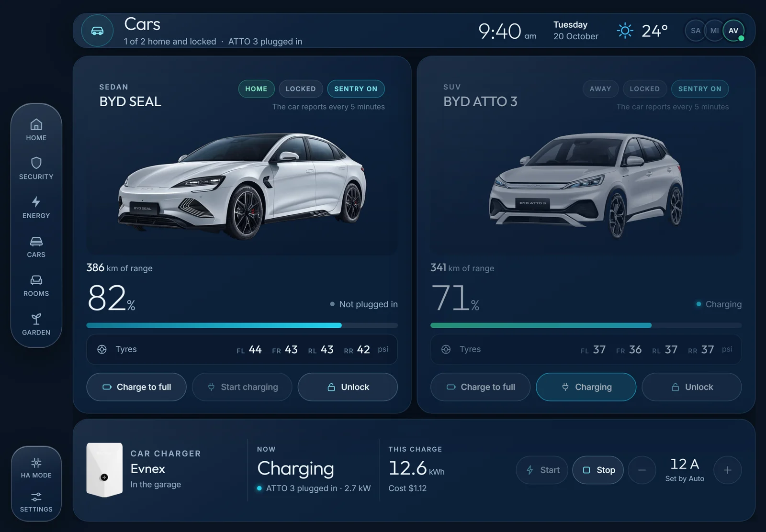Toggle the LOCKED badge on BYD Seal
Image resolution: width=766 pixels, height=532 pixels.
point(301,89)
